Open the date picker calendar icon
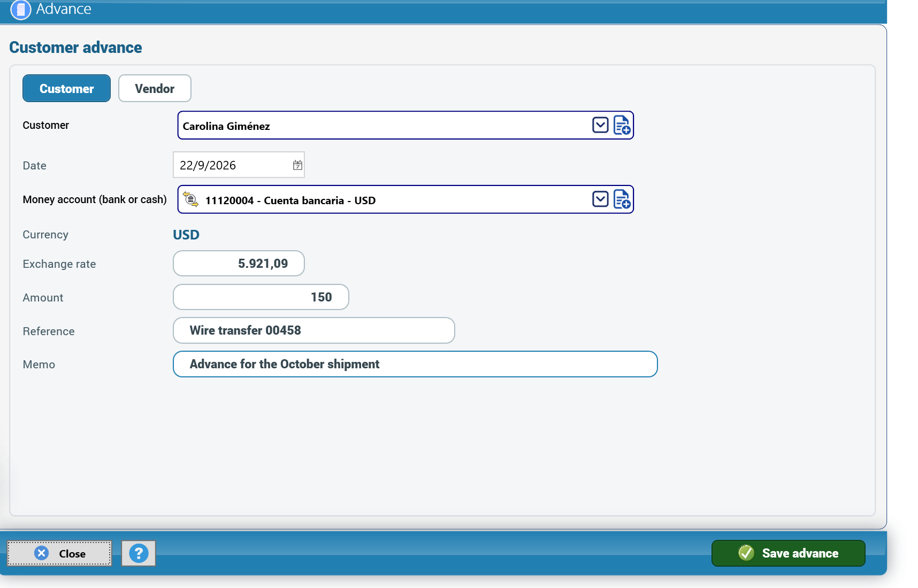Image resolution: width=918 pixels, height=588 pixels. click(x=297, y=165)
